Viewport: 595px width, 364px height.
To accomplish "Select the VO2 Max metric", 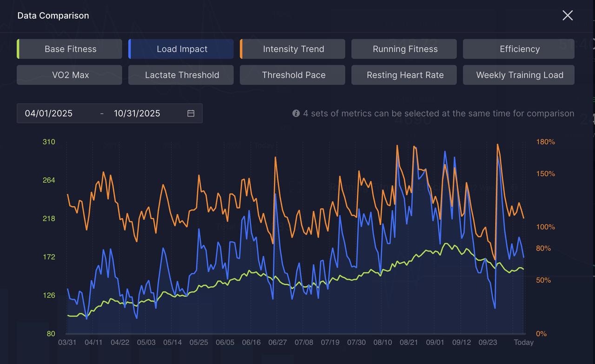I will pos(70,75).
